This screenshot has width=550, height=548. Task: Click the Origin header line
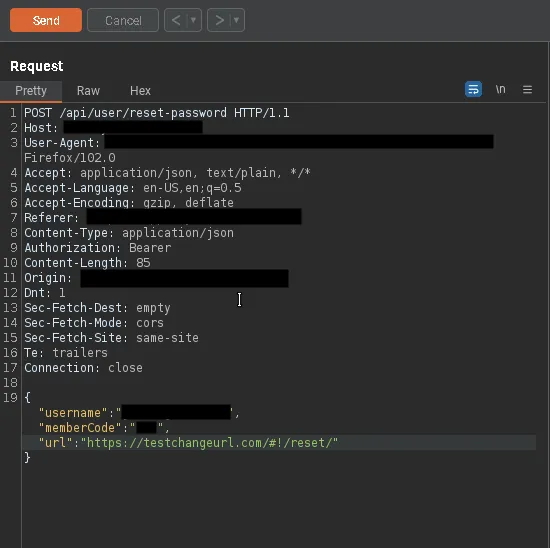[x=156, y=278]
